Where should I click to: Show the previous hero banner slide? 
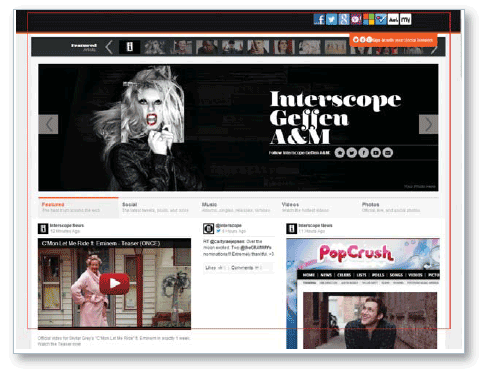click(x=48, y=124)
